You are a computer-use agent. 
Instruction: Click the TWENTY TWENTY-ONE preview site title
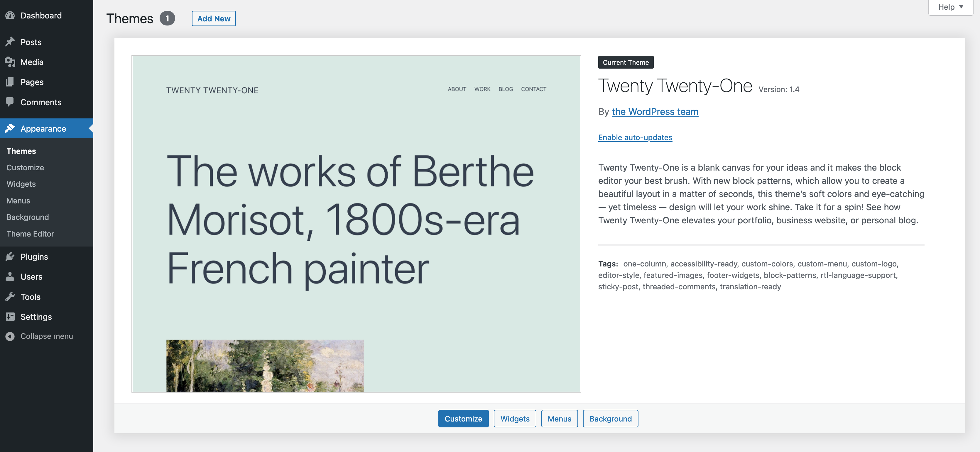[x=212, y=90]
